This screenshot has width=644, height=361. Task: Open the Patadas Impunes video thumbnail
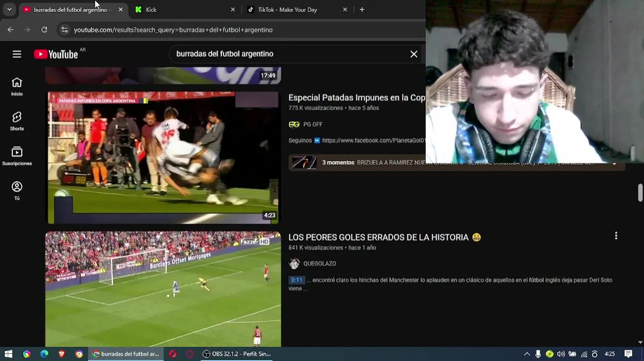point(163,157)
